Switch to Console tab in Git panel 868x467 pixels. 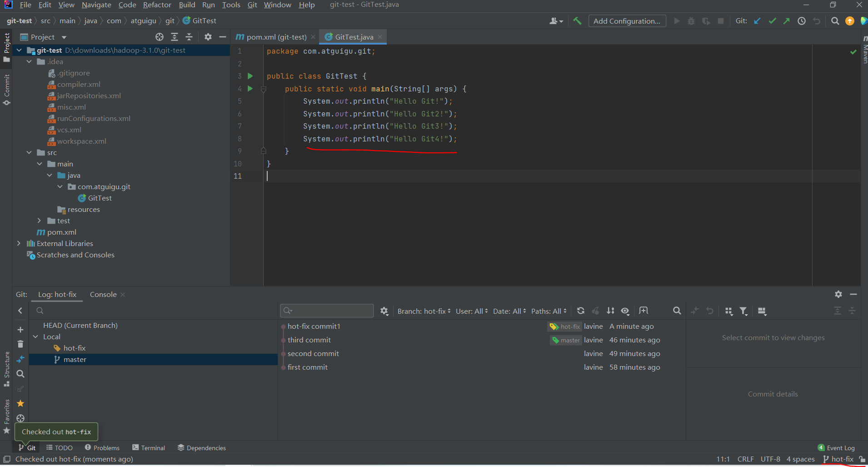coord(103,294)
